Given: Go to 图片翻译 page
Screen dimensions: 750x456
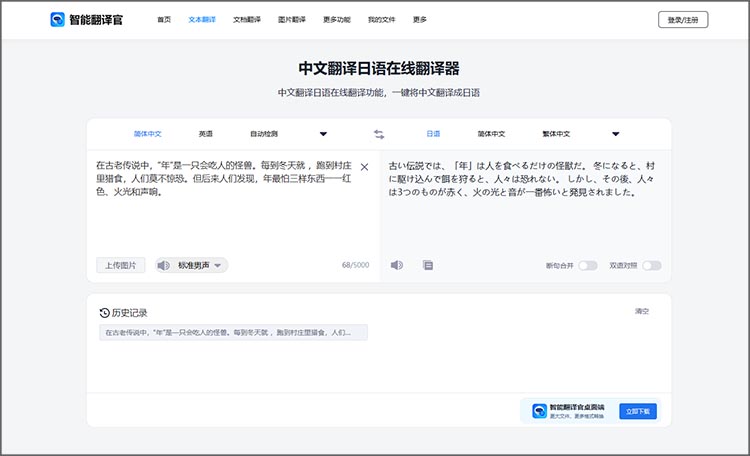Looking at the screenshot, I should 292,20.
